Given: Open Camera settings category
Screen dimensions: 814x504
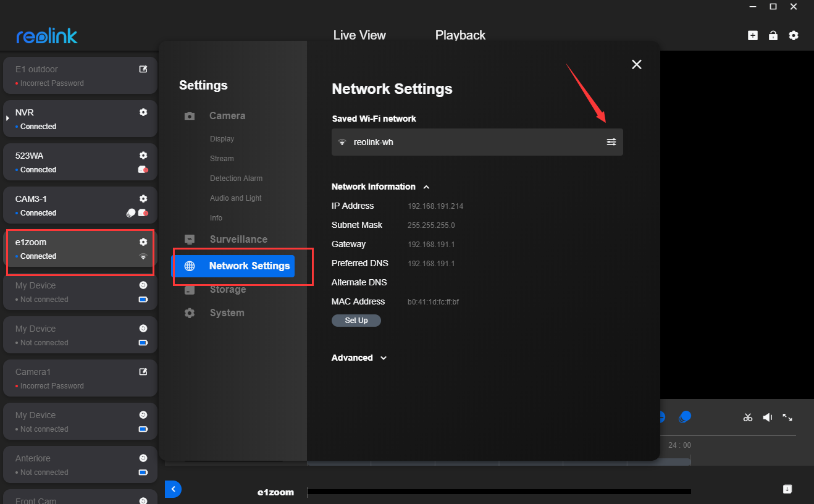Looking at the screenshot, I should pos(227,115).
